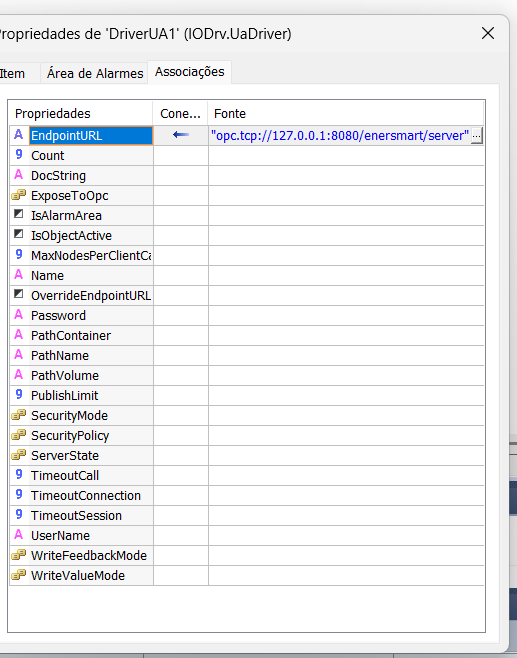
Task: Click the boolean icon next to OverrideEndpointURL
Action: point(18,295)
